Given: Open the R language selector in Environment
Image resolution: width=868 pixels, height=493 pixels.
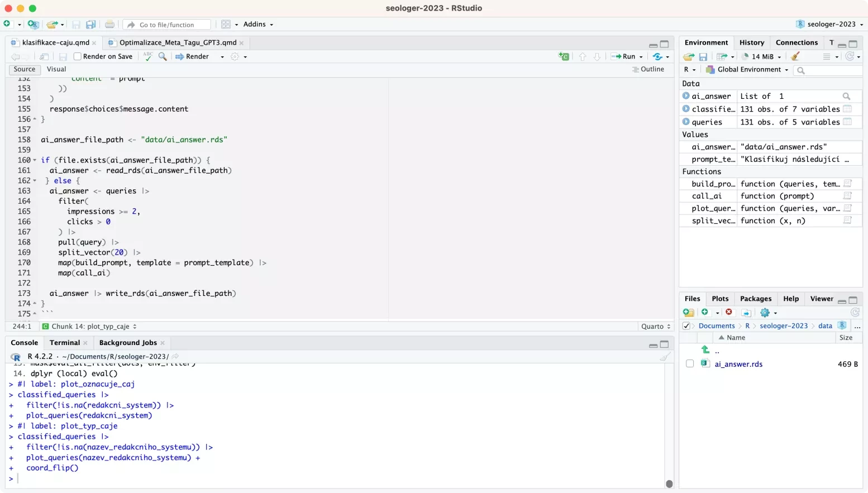Looking at the screenshot, I should (x=690, y=70).
